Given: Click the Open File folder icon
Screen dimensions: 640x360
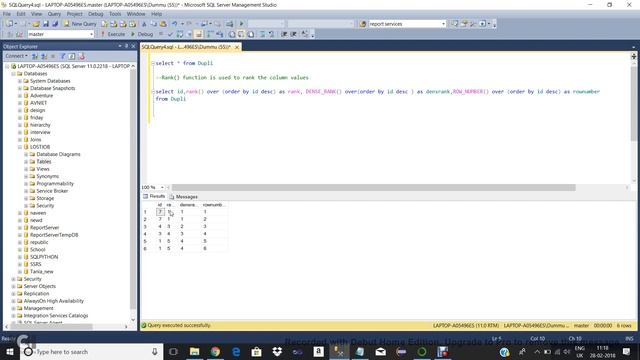Looking at the screenshot, I should (x=36, y=24).
